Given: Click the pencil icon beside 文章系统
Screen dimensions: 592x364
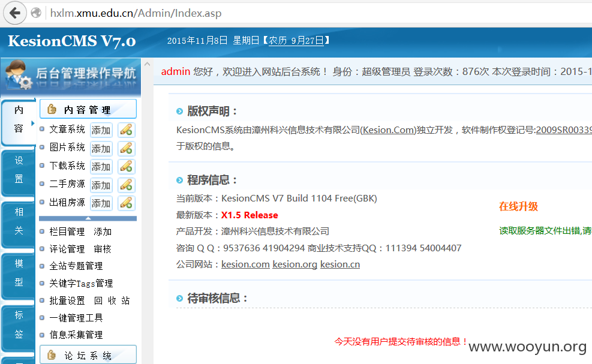Looking at the screenshot, I should click(x=126, y=130).
